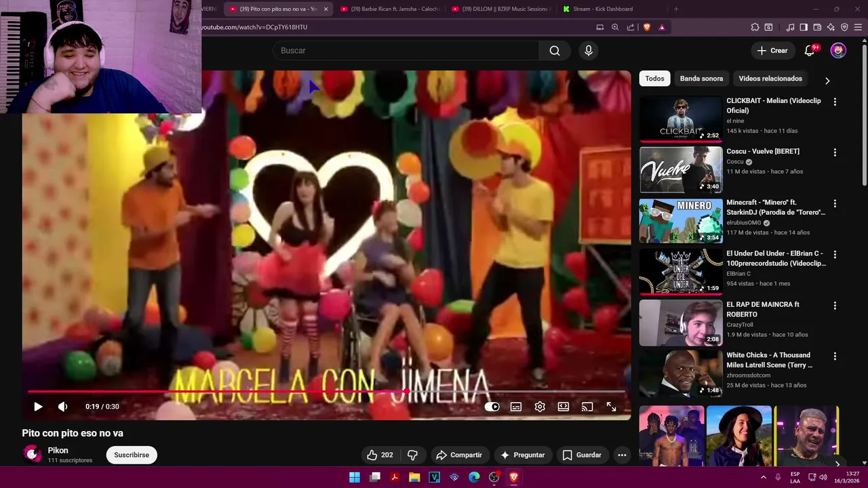Close the Pito con pito browser tab

[x=325, y=9]
